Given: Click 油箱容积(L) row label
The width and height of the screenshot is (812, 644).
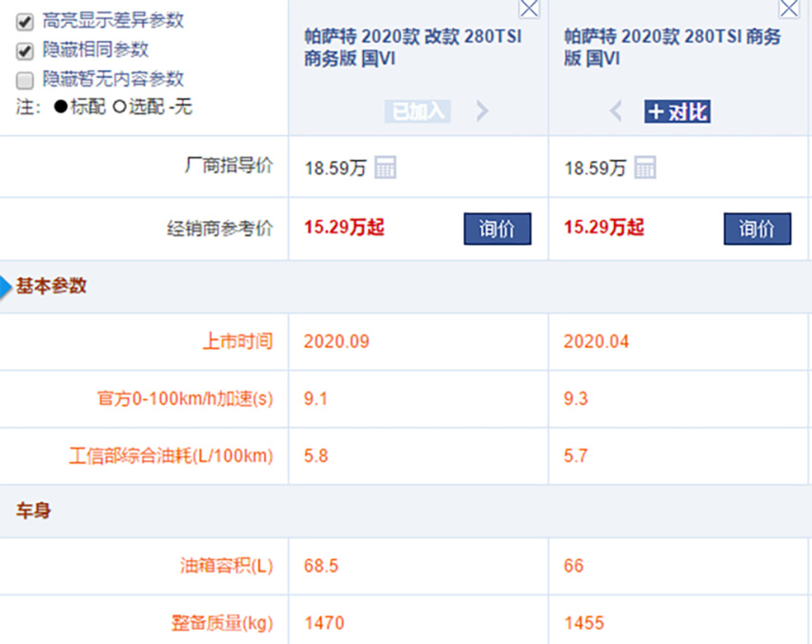Looking at the screenshot, I should click(226, 565).
